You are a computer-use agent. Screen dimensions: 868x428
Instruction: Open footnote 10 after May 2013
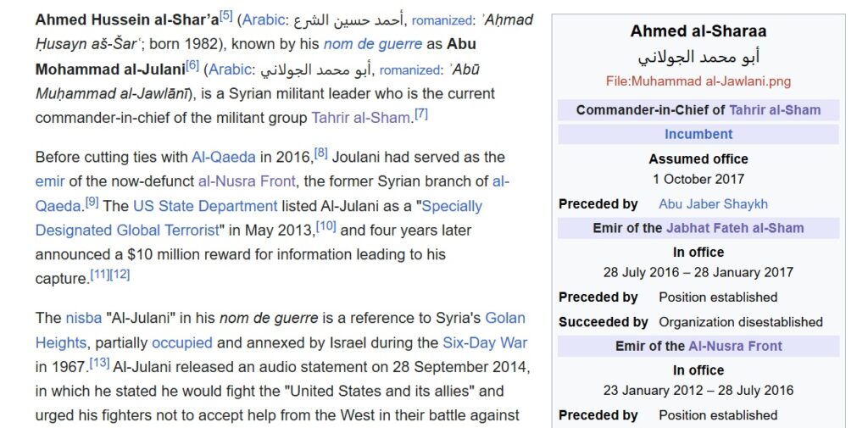326,225
